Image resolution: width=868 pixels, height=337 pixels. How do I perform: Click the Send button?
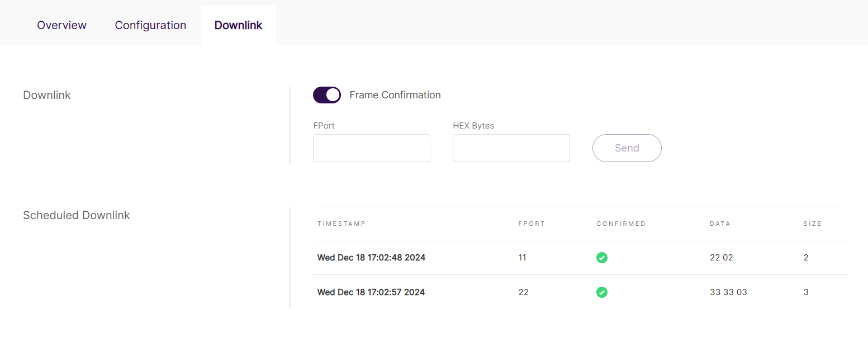pos(627,148)
